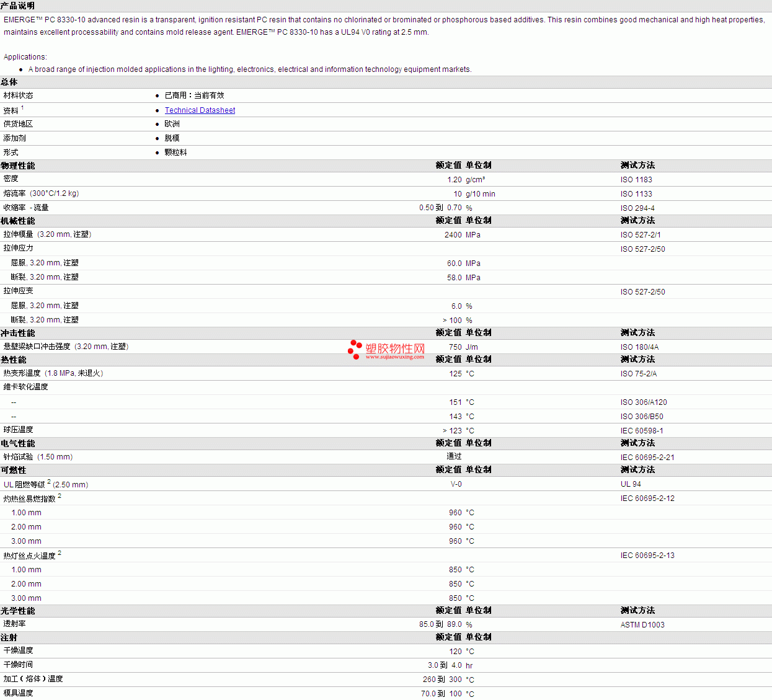This screenshot has height=700, width=772.
Task: Select the 维卡软化温度 row label
Action: tap(26, 387)
